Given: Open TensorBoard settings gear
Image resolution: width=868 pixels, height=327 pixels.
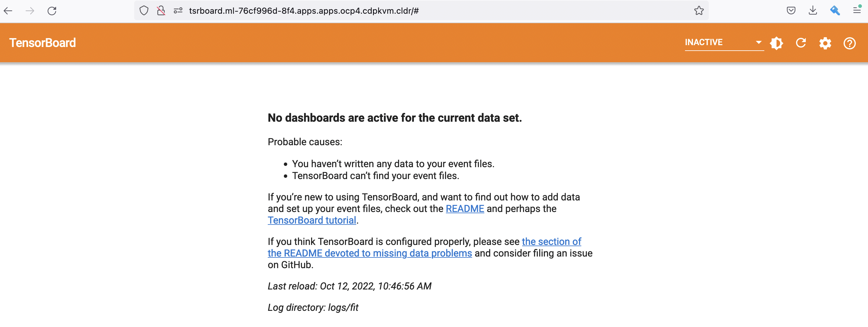Looking at the screenshot, I should pos(825,43).
